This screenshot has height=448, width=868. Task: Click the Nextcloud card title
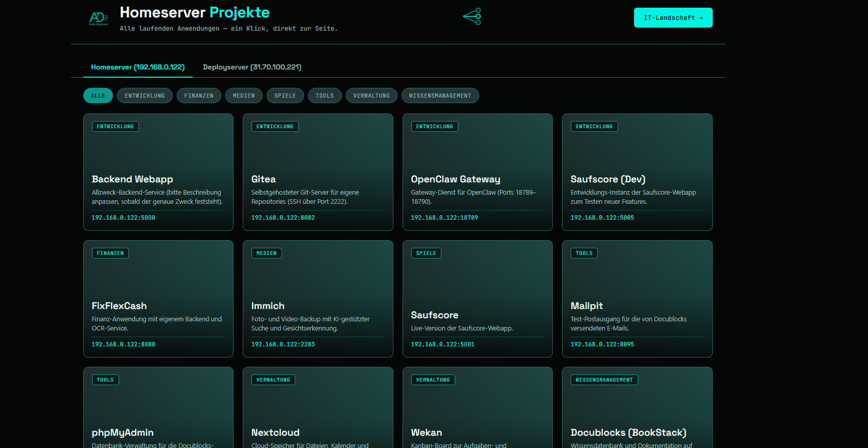point(275,433)
